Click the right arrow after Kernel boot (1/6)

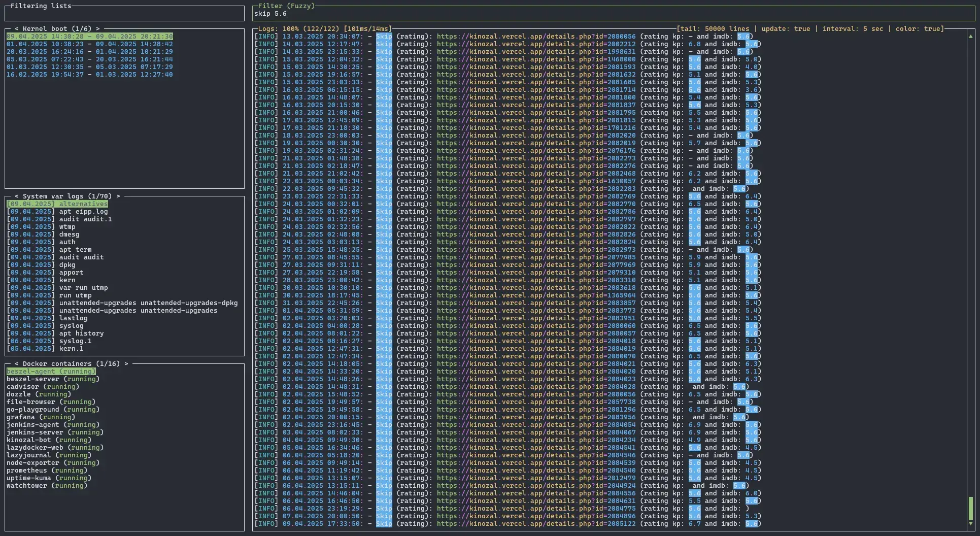coord(98,29)
